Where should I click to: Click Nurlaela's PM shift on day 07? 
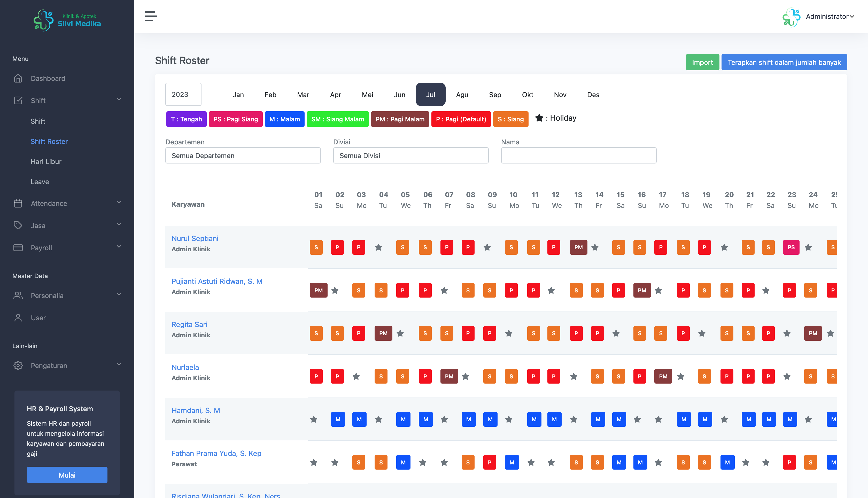(449, 376)
